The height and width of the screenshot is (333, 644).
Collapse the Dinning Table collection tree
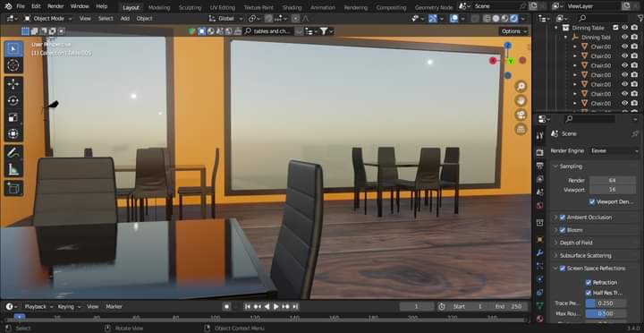point(556,28)
